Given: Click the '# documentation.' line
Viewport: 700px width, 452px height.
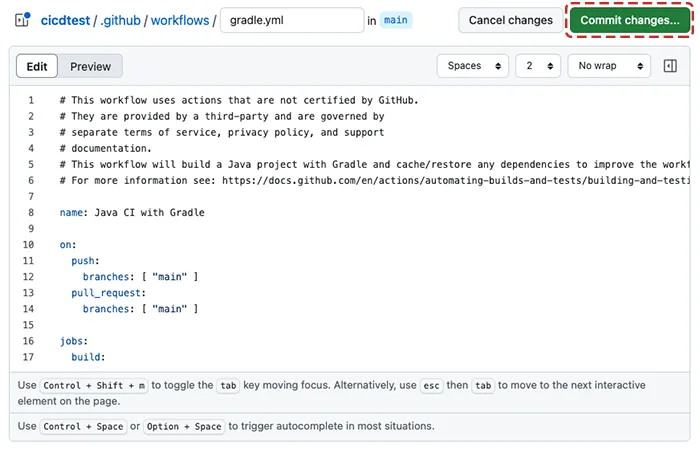Looking at the screenshot, I should pyautogui.click(x=106, y=148).
